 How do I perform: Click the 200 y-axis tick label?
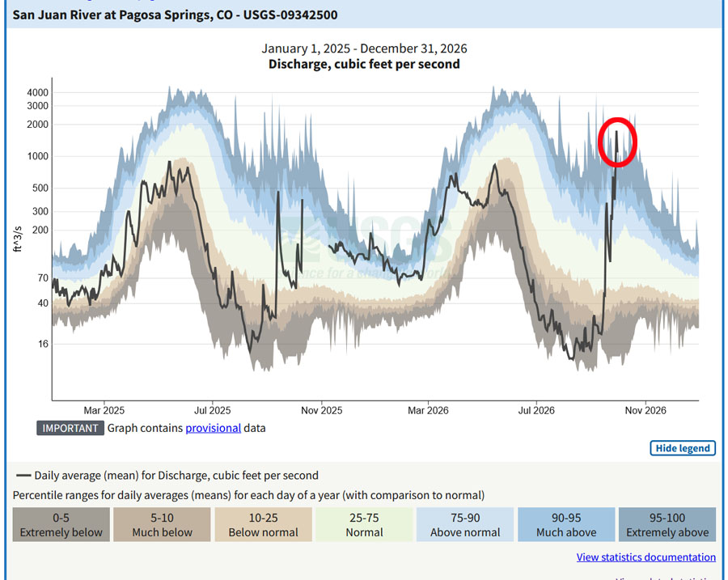tap(40, 230)
